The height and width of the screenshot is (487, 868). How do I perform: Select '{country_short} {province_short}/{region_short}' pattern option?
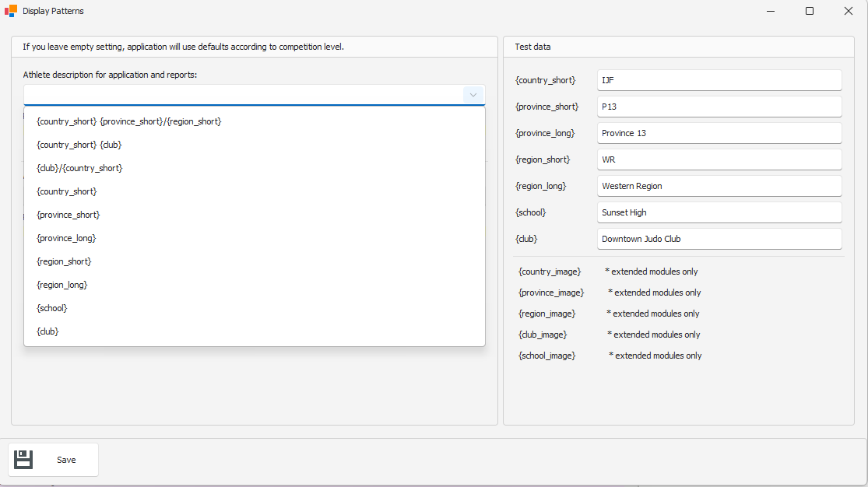point(128,121)
